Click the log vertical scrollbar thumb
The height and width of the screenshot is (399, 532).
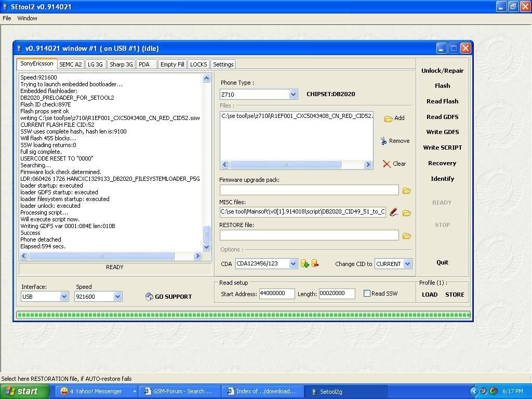click(206, 234)
